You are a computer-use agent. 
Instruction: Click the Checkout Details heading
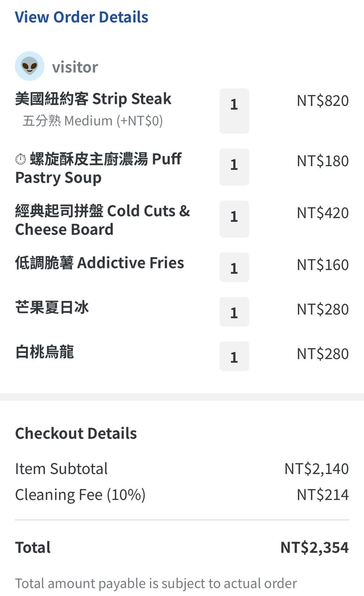pyautogui.click(x=76, y=433)
